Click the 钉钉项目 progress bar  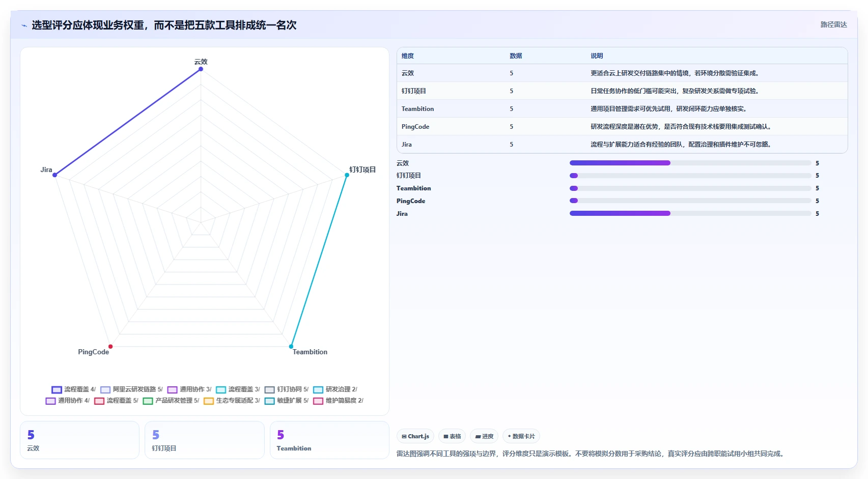690,176
